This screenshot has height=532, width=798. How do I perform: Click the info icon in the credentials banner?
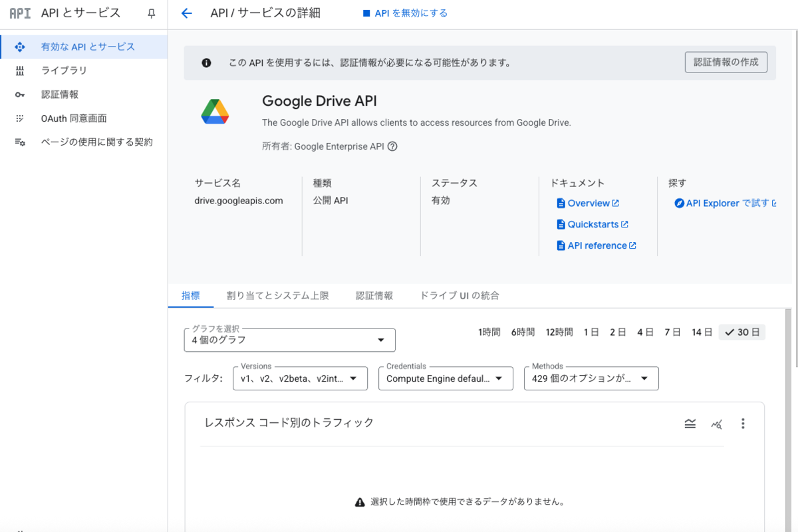(206, 63)
